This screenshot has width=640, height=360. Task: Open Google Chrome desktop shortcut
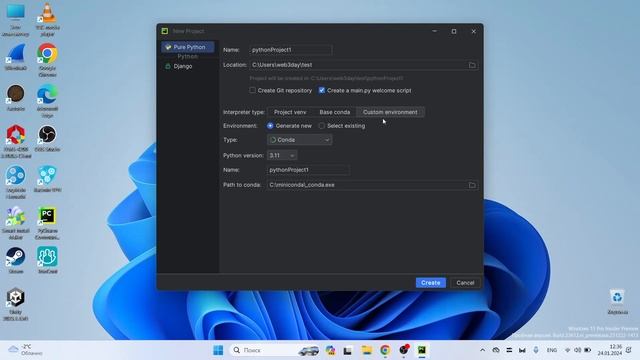(x=47, y=60)
